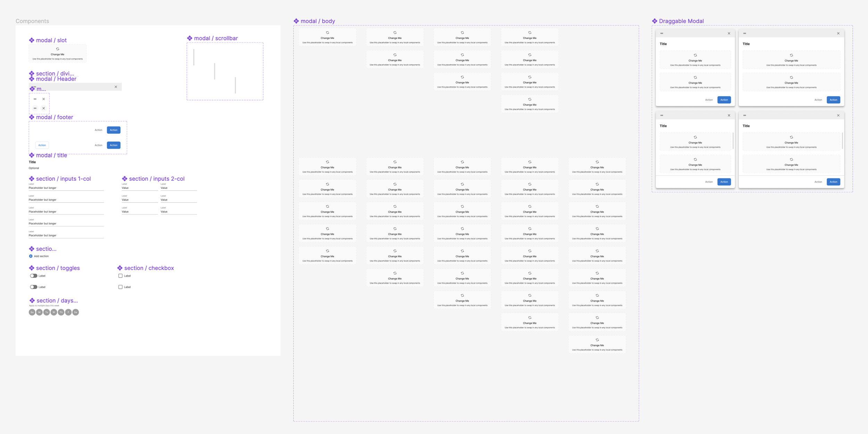
Task: Select the Su day chip
Action: 32,312
